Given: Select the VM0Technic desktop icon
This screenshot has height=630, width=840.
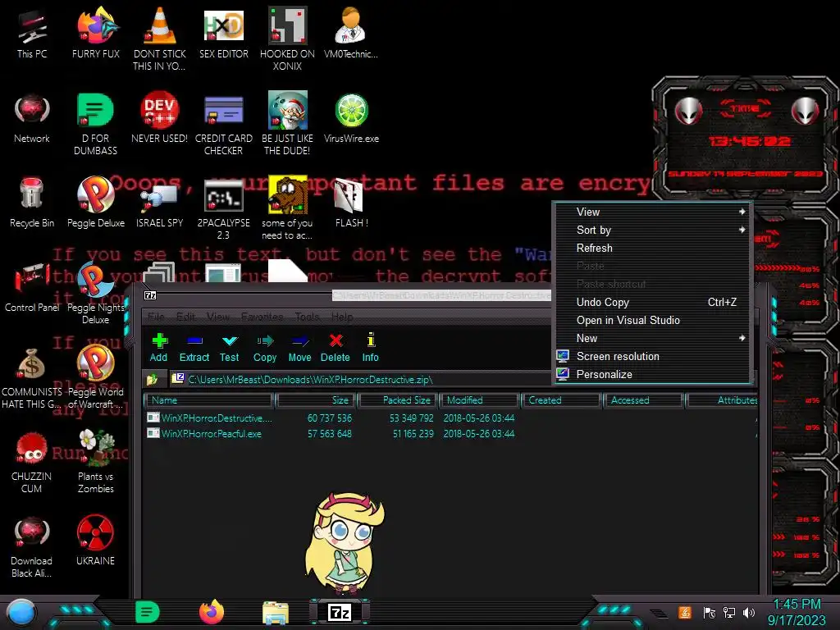Looking at the screenshot, I should tap(351, 33).
